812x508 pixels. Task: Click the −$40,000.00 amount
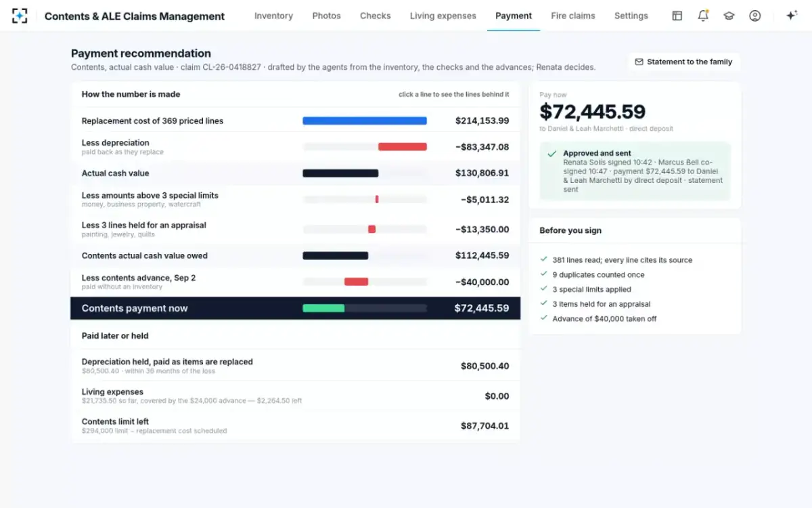tap(482, 282)
